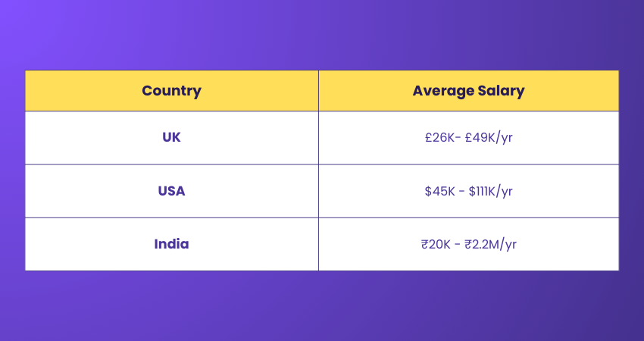Click the USA salary range cell
The width and height of the screenshot is (644, 341).
click(x=469, y=191)
